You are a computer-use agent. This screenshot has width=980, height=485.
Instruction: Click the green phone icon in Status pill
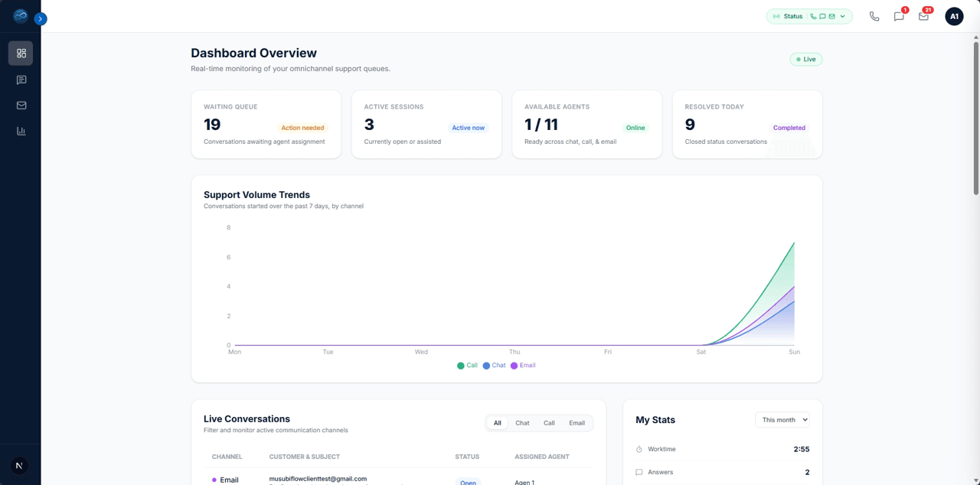813,16
